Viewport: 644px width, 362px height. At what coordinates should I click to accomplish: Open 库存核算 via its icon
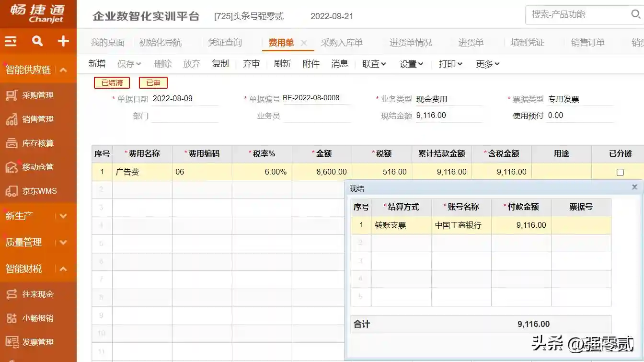[11, 143]
